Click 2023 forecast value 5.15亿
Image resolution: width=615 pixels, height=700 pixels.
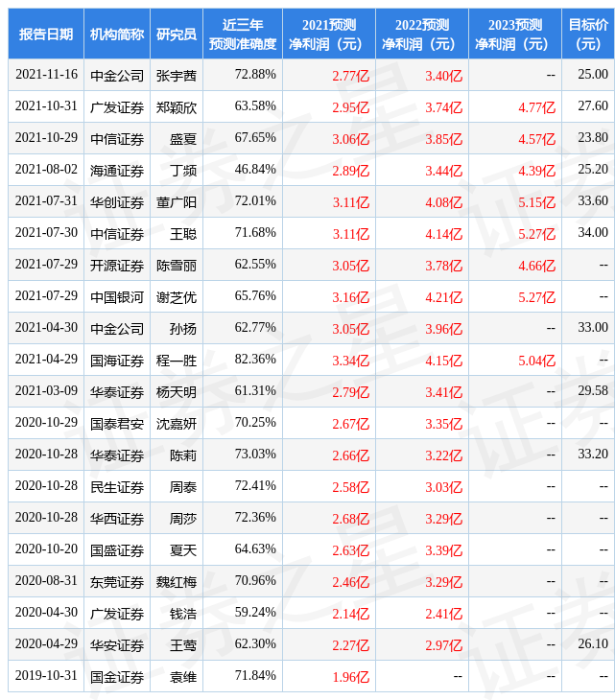point(537,202)
